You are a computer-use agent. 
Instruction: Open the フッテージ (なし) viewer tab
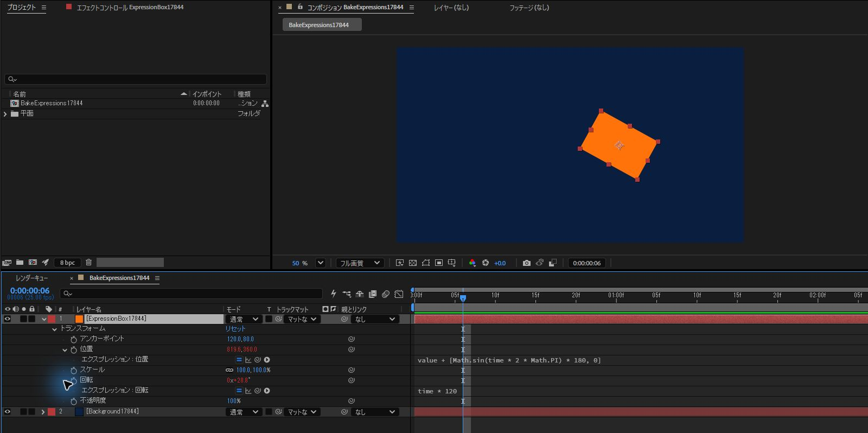click(x=529, y=8)
